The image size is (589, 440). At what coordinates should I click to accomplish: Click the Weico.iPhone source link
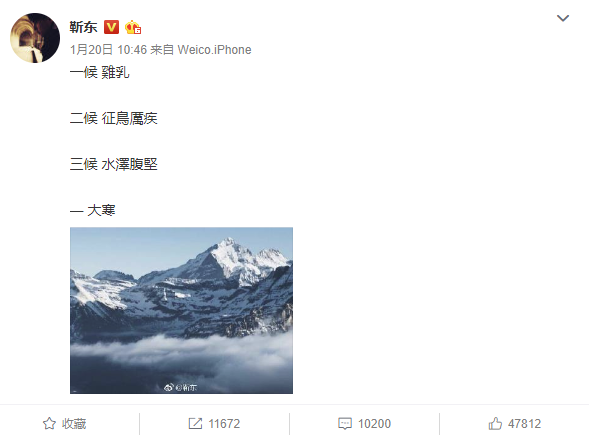pos(214,50)
